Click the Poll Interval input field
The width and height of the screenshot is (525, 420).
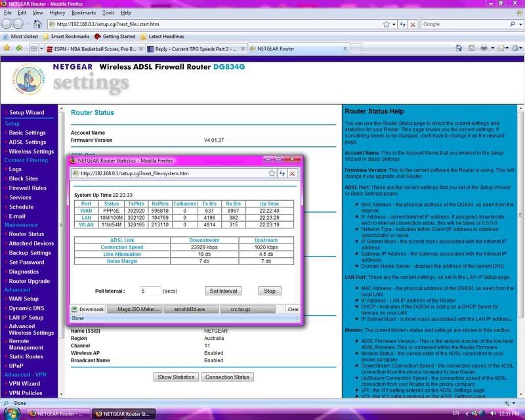point(150,291)
